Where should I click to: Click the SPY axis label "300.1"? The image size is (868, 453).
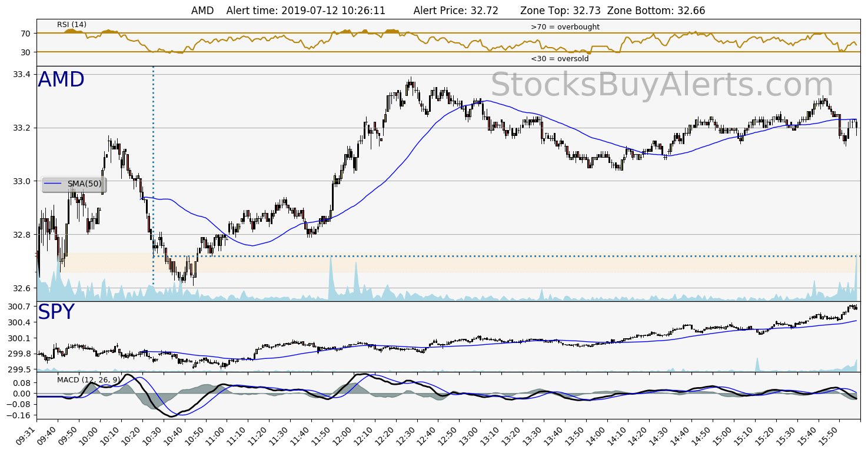(19, 338)
